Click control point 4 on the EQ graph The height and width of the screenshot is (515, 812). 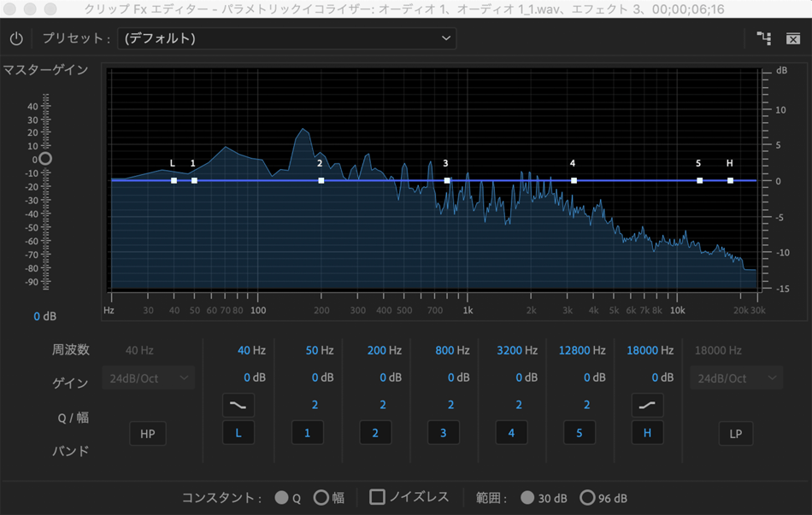tap(574, 180)
